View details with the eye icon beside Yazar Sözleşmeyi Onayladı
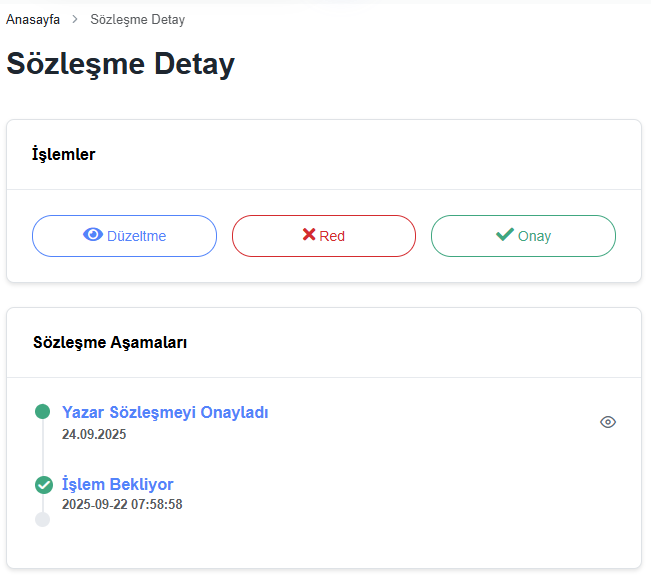This screenshot has height=578, width=651. (x=607, y=422)
